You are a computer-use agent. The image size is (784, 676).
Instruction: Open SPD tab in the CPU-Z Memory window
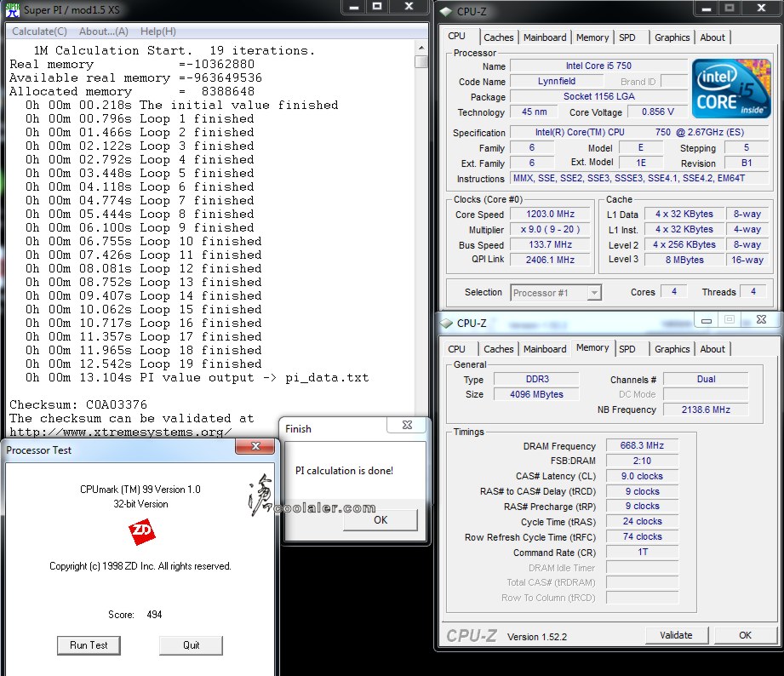[627, 349]
